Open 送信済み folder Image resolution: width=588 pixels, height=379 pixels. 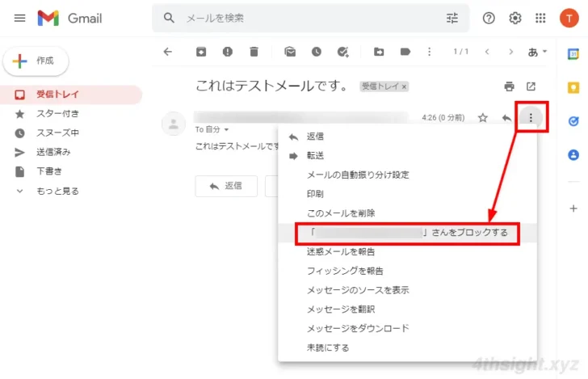(53, 152)
